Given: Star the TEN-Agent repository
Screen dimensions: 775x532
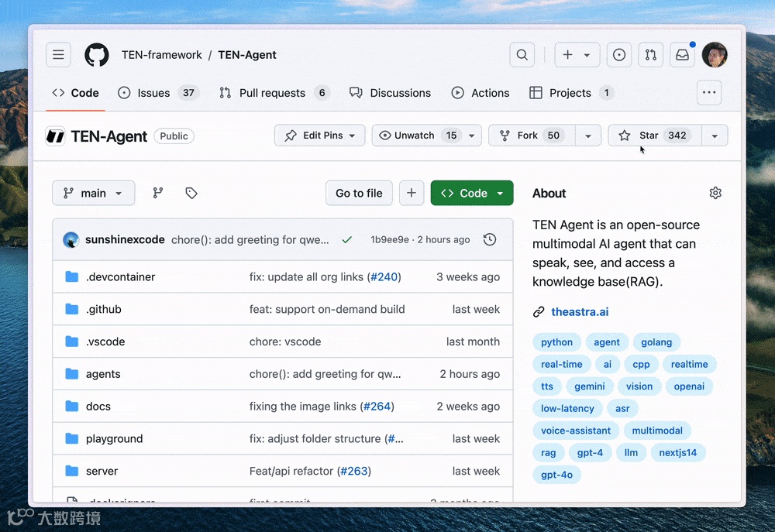Looking at the screenshot, I should pos(654,136).
